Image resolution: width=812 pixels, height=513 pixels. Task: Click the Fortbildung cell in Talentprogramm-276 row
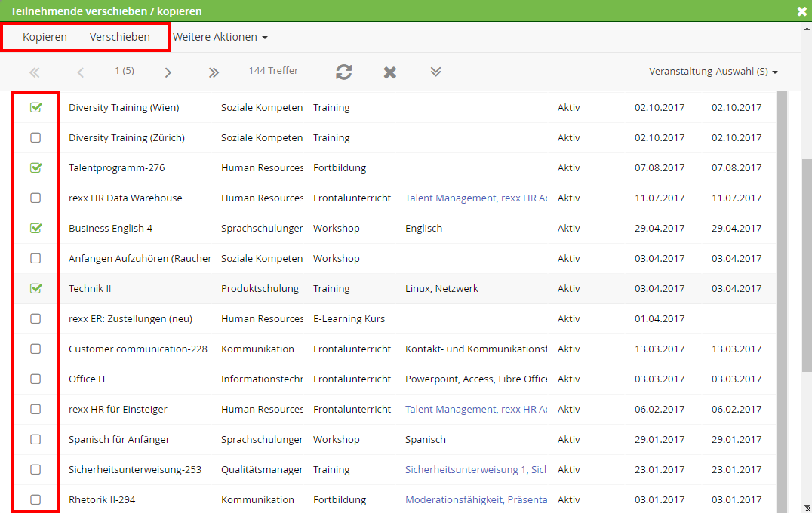(339, 167)
